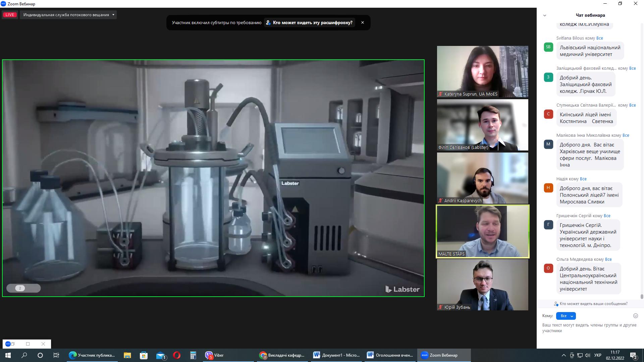Screen dimensions: 644x362
Task: Dismiss the subtitles notification banner
Action: click(362, 22)
